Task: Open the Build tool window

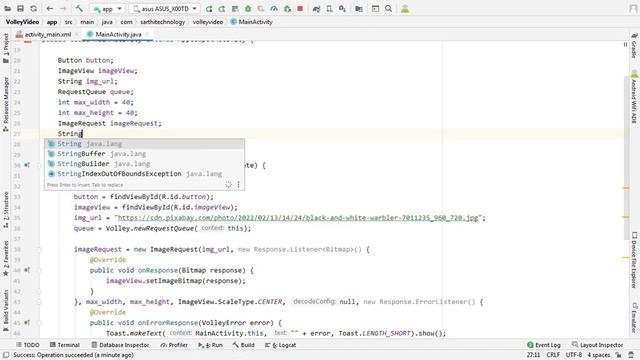Action: point(244,345)
